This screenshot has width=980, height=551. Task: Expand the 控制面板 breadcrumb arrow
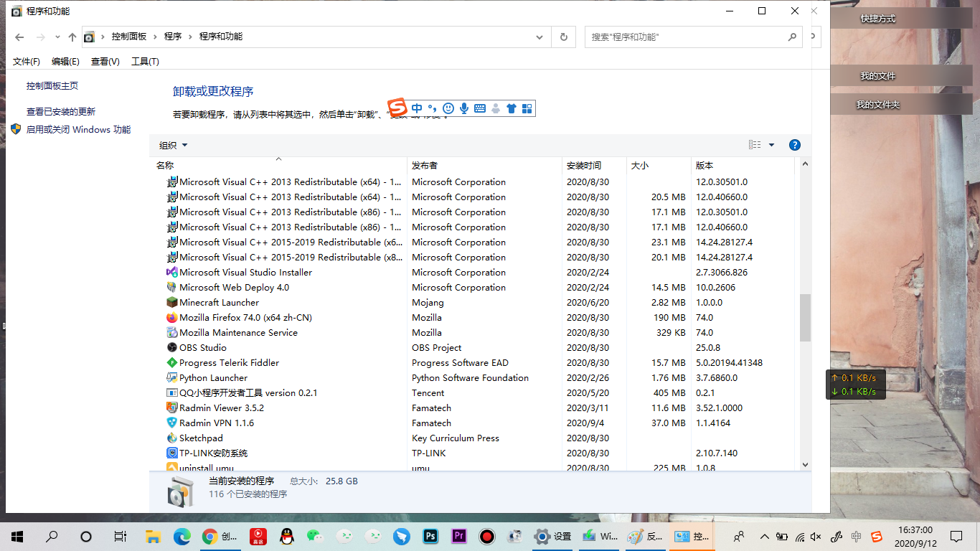click(155, 37)
